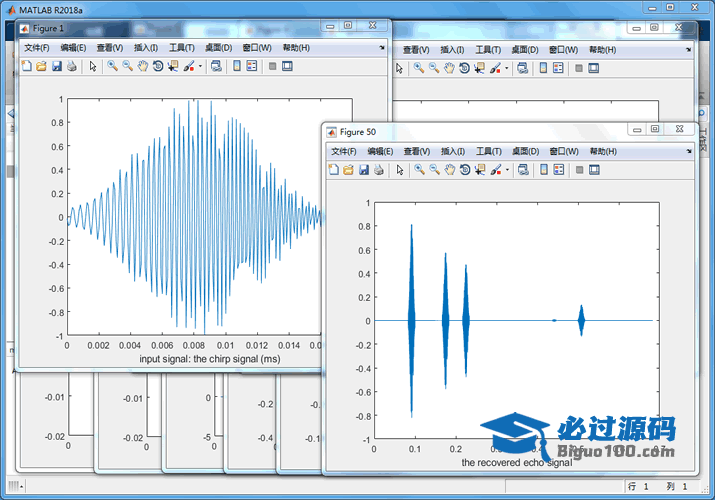
Task: Enable Data Cursor tool in Figure 50
Action: pyautogui.click(x=480, y=170)
